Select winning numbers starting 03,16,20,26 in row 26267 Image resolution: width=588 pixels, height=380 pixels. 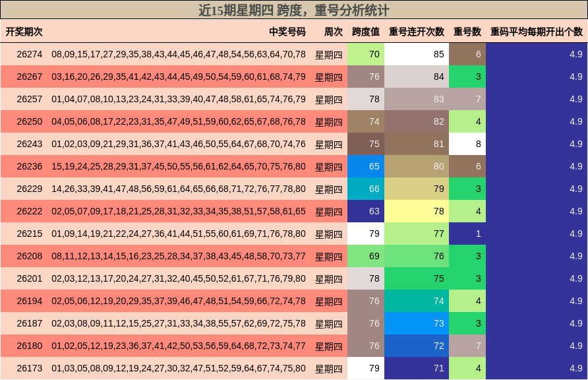(x=179, y=77)
